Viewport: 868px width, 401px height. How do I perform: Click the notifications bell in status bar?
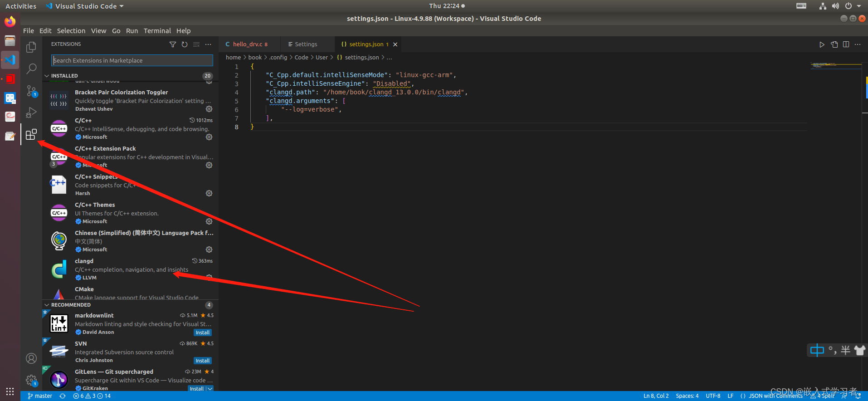point(858,396)
